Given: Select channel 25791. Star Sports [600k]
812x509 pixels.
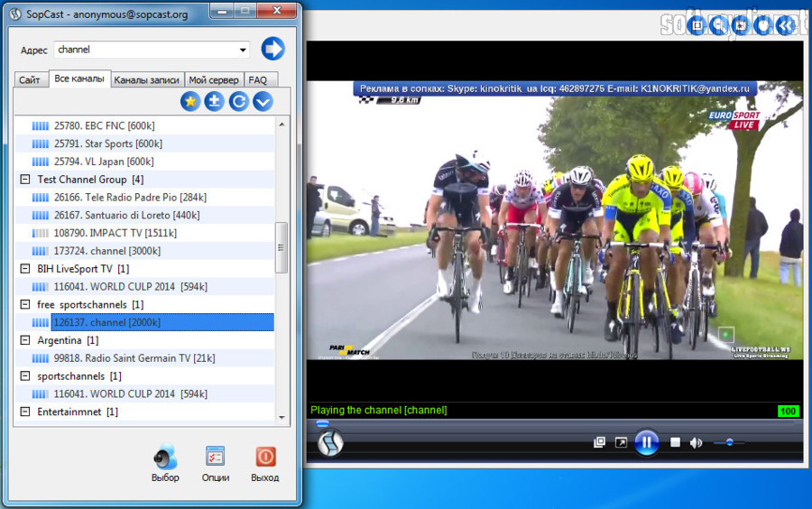Looking at the screenshot, I should 145,143.
